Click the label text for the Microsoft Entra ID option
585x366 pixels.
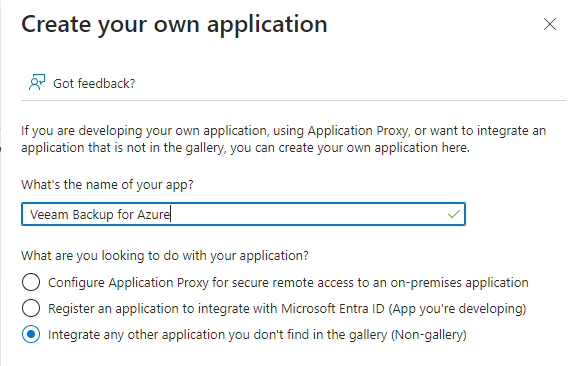[x=287, y=309]
